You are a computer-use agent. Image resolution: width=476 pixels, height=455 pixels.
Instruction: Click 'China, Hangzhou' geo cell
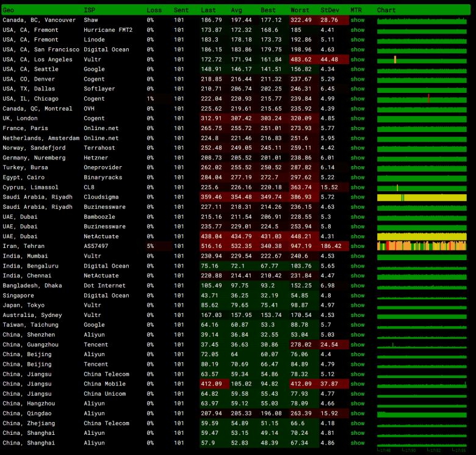coord(29,404)
